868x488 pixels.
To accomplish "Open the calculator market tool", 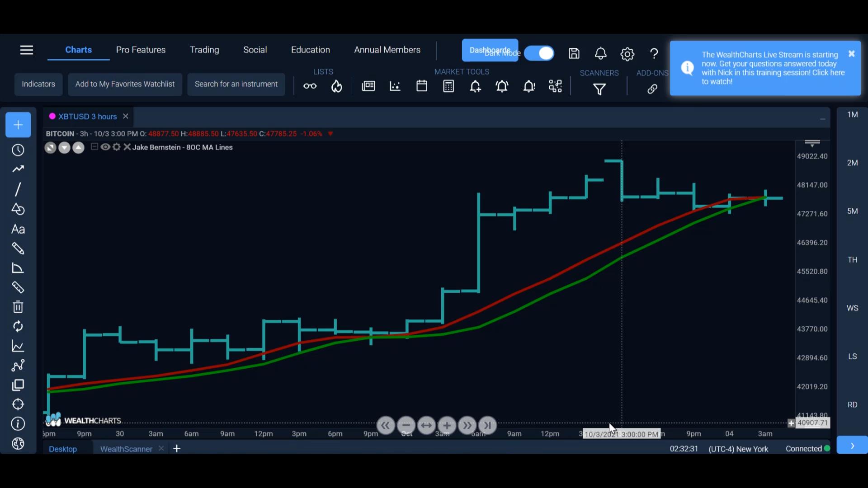I will (448, 86).
